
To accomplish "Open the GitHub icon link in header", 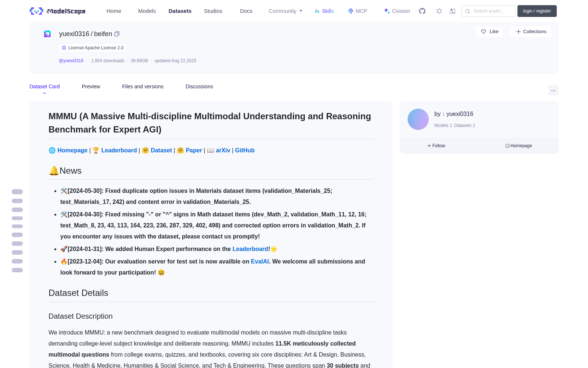I will pos(422,11).
